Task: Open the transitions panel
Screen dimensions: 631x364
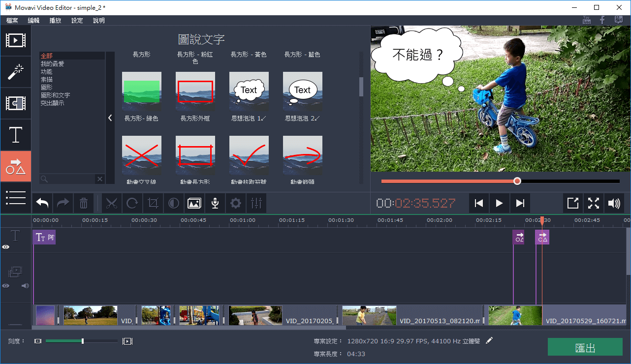Action: pyautogui.click(x=16, y=103)
